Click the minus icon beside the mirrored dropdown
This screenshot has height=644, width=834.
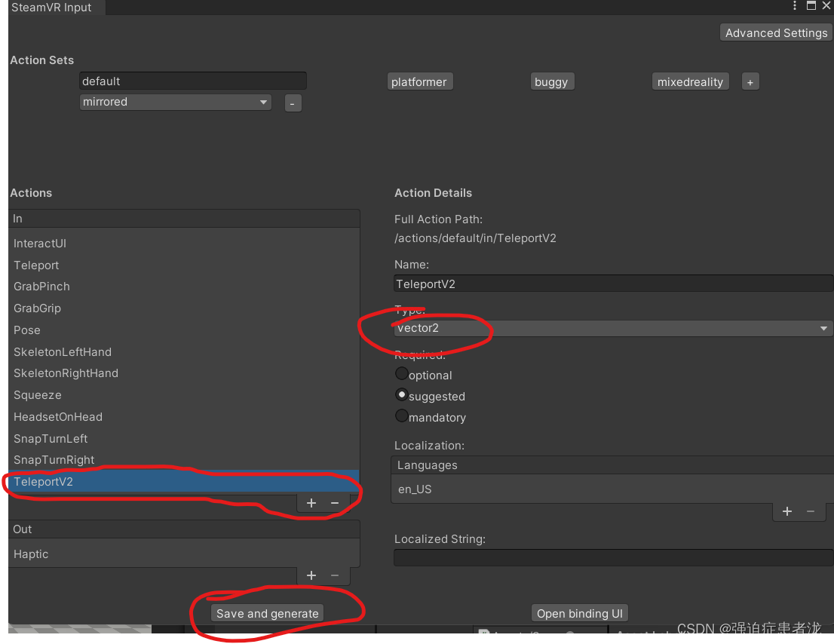tap(293, 103)
